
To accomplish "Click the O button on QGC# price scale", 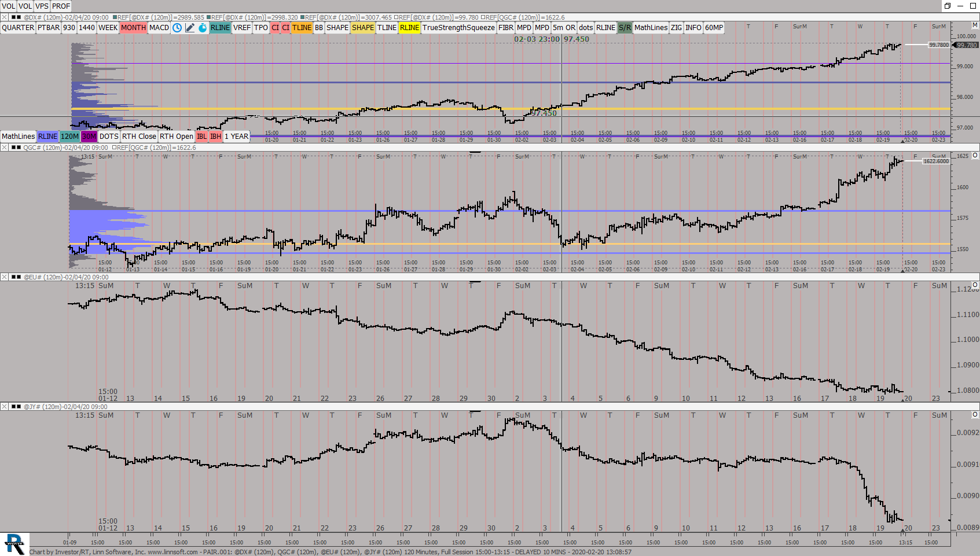I will [975, 155].
